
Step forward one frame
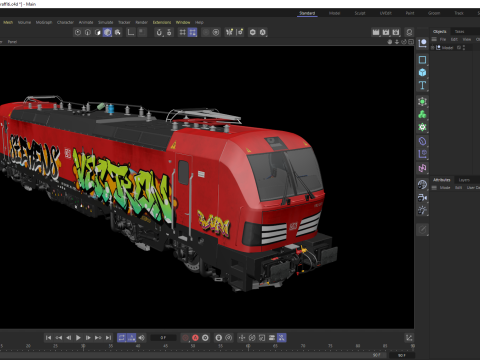pyautogui.click(x=88, y=338)
